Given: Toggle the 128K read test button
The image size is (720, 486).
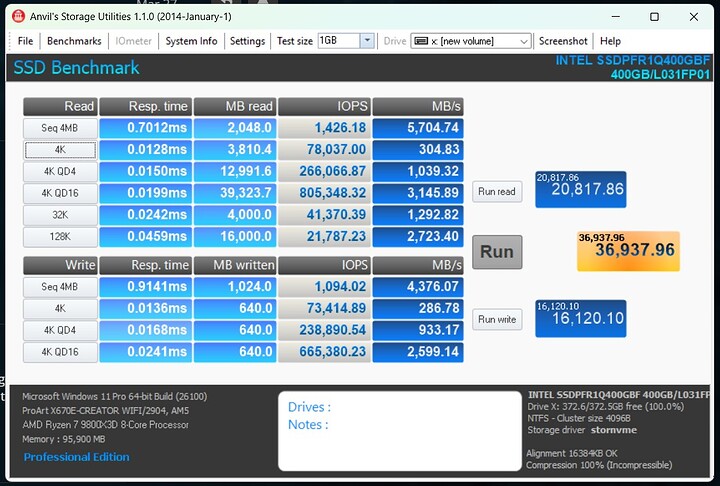Looking at the screenshot, I should [60, 237].
